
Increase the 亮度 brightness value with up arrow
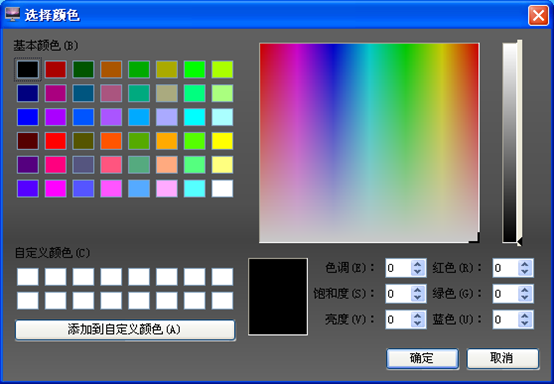point(418,315)
